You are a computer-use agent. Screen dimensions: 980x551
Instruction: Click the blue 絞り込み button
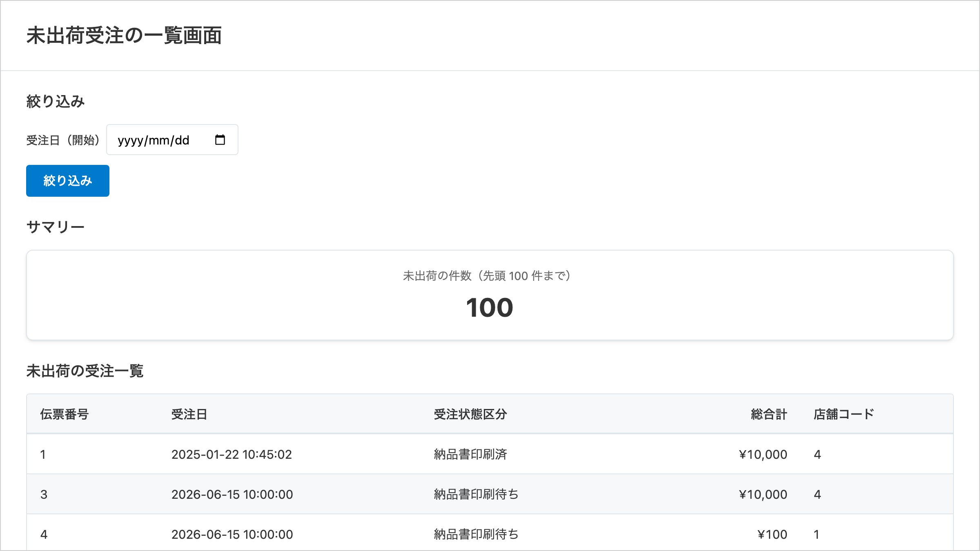click(68, 181)
